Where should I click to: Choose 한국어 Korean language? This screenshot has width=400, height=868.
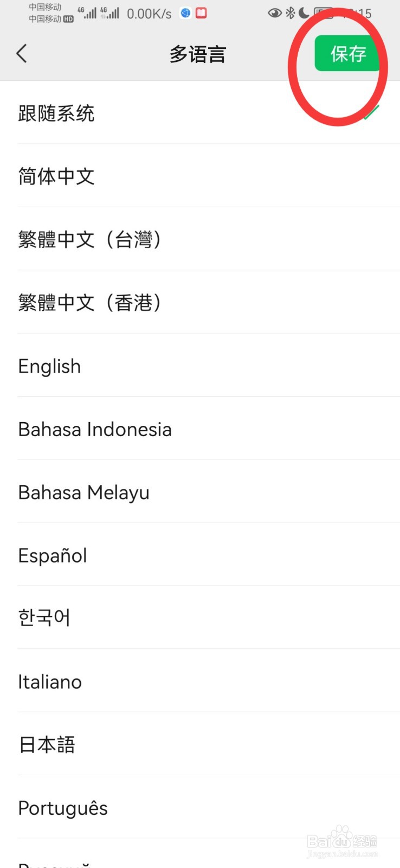[x=200, y=617]
